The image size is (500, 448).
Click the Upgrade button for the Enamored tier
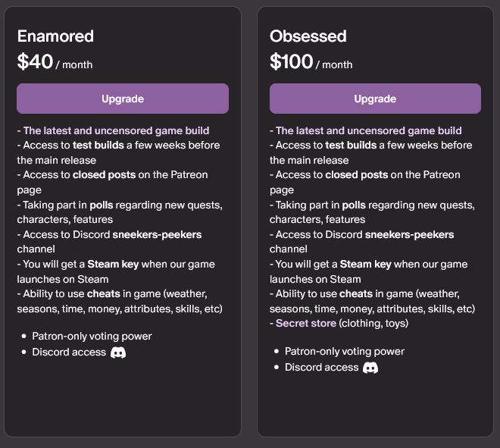pyautogui.click(x=123, y=99)
